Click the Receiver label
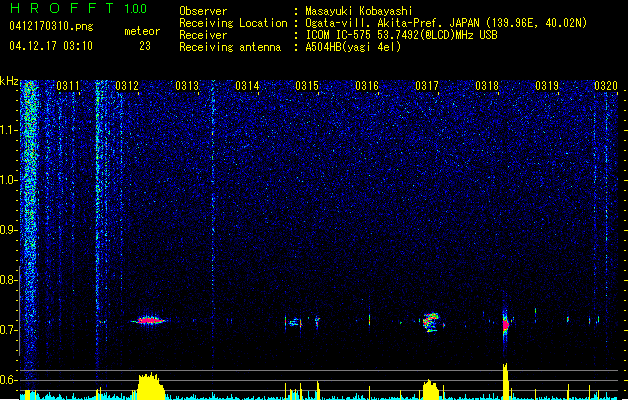The width and height of the screenshot is (629, 400). [x=203, y=35]
